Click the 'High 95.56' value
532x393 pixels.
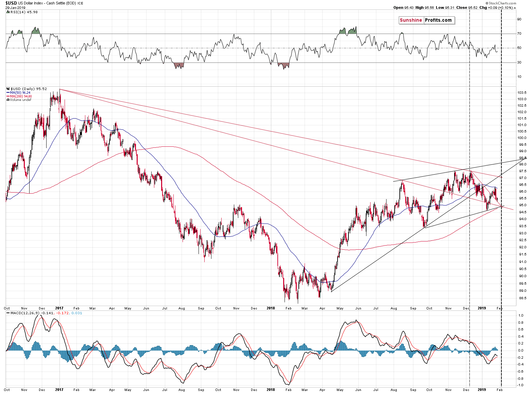(x=425, y=7)
